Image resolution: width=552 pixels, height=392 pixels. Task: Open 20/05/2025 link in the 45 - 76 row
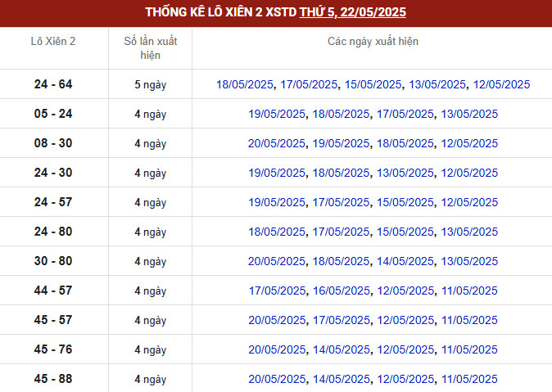tap(277, 349)
